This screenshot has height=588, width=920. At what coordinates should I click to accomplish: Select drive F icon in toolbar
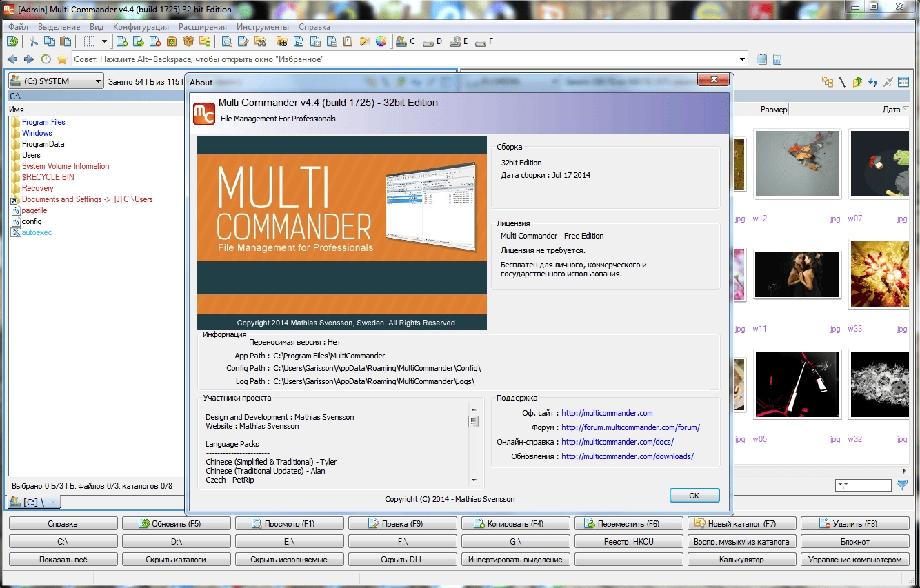tap(485, 41)
